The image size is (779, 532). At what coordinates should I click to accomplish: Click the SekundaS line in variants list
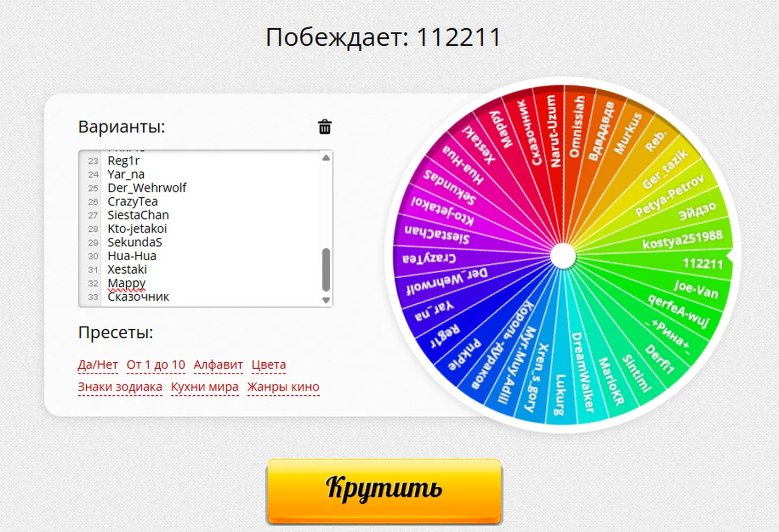click(x=135, y=242)
